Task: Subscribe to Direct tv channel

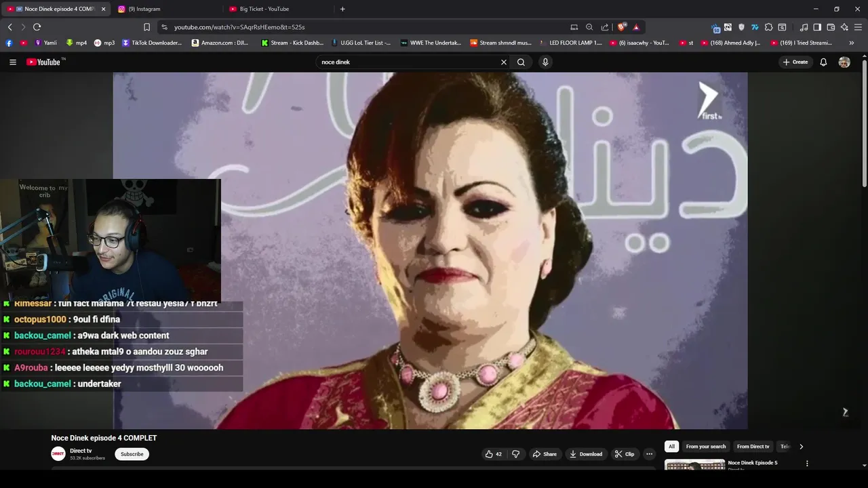Action: [x=132, y=454]
